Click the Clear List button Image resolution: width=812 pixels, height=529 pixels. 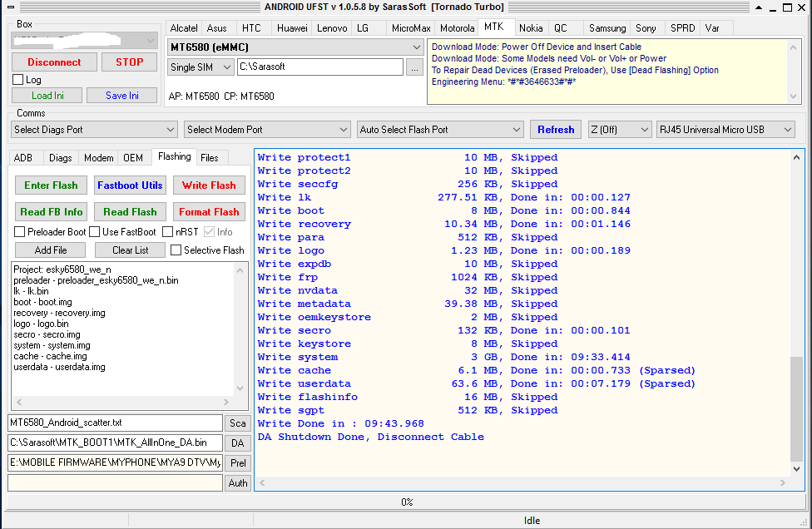click(130, 250)
